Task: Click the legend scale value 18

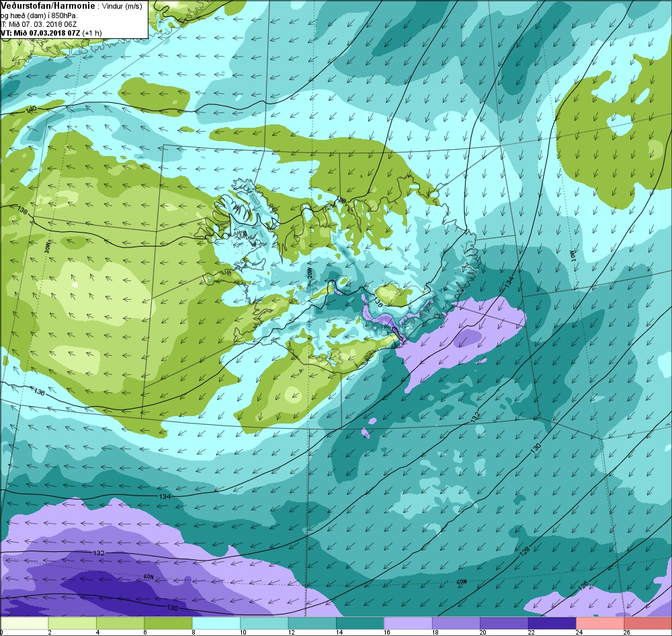Action: [x=435, y=632]
